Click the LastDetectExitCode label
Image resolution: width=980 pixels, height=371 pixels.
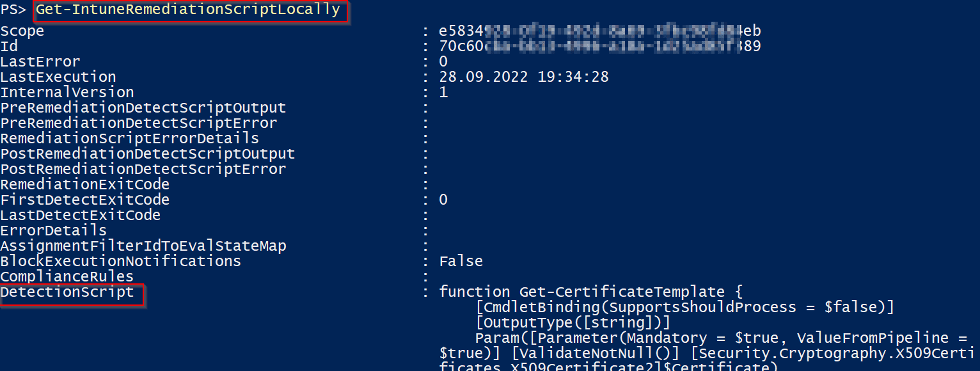pyautogui.click(x=81, y=215)
